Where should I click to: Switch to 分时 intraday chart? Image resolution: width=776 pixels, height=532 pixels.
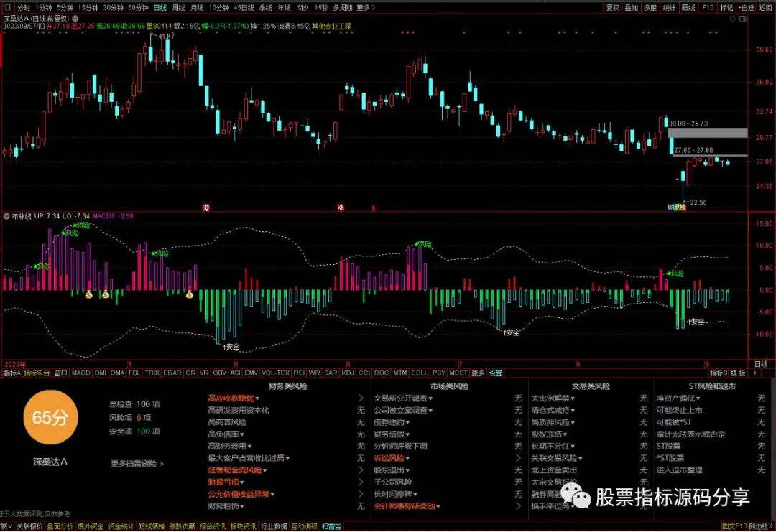23,7
